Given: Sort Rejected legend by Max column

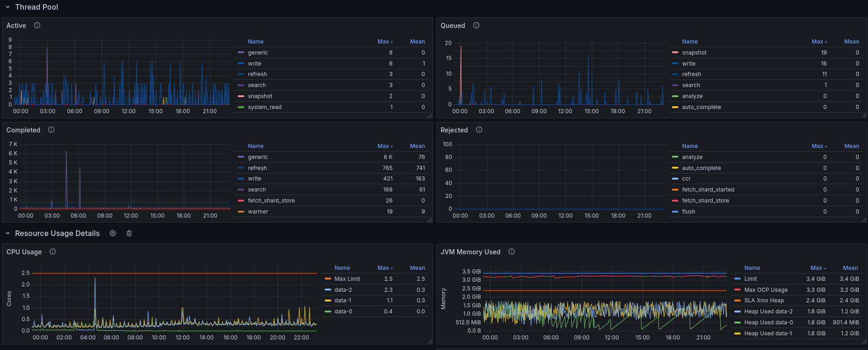Looking at the screenshot, I should (x=819, y=146).
